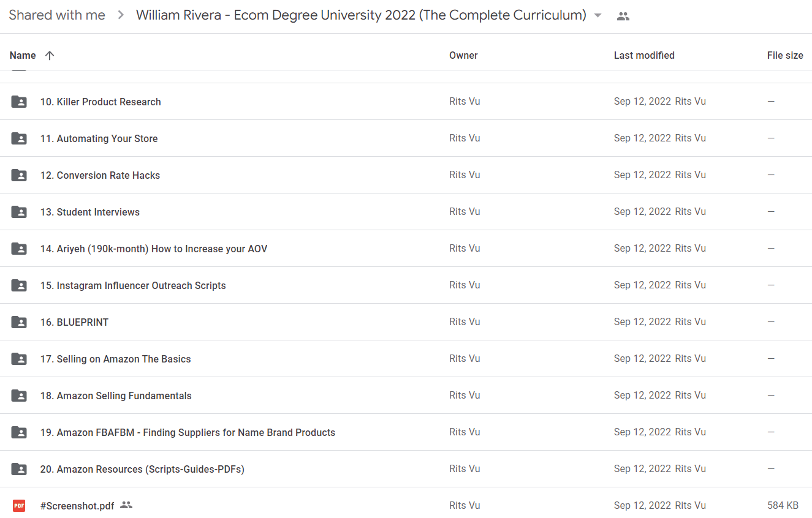Select 20. Amazon Resources (Scripts-Guides-PDFs) folder

(142, 469)
